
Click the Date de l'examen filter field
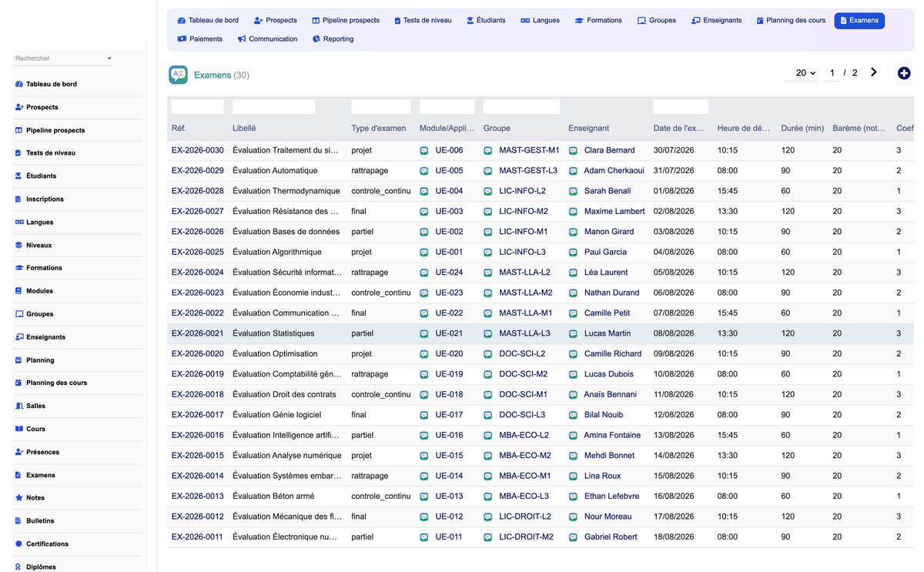point(681,107)
